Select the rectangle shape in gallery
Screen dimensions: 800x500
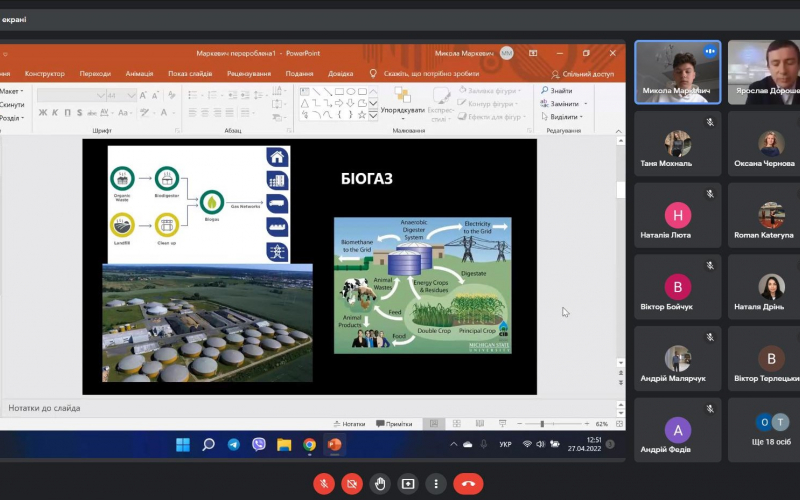click(339, 92)
